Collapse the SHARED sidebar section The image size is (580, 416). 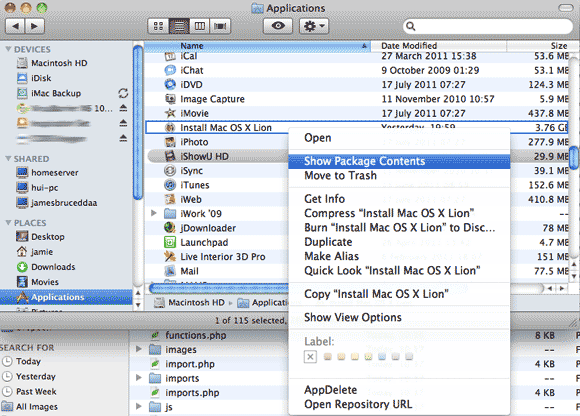(x=8, y=158)
